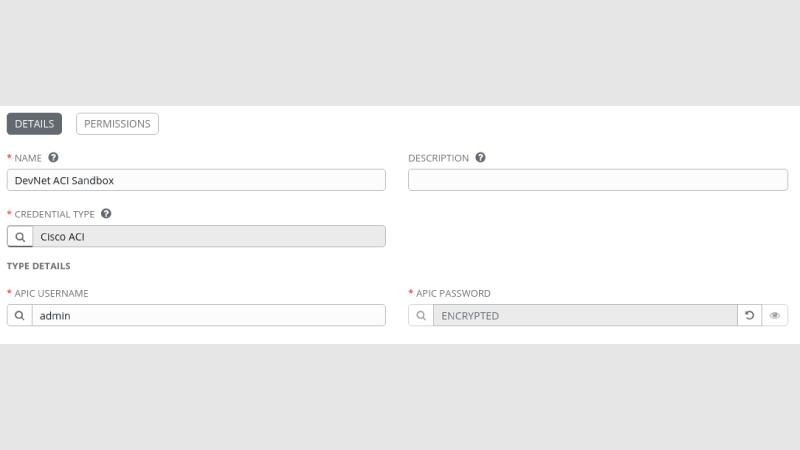This screenshot has width=800, height=450.
Task: Click the Credential Type field label
Action: click(55, 214)
